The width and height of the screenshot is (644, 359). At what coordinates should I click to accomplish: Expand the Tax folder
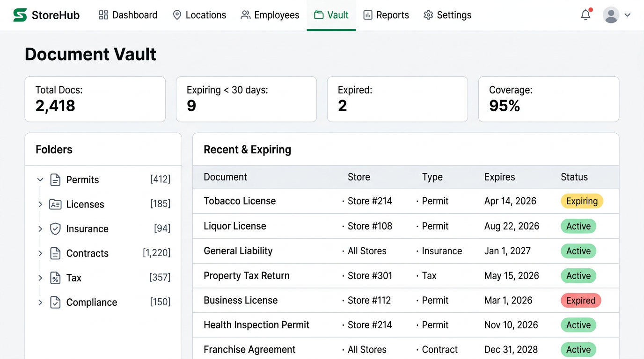coord(40,278)
